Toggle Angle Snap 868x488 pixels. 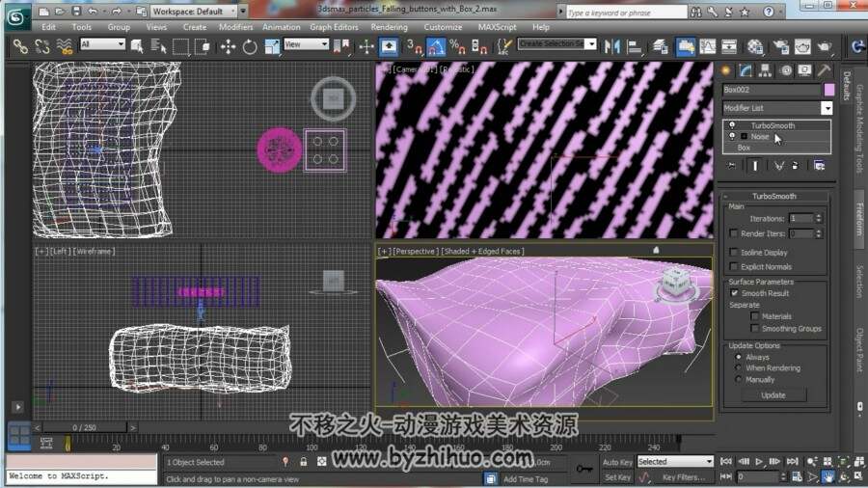click(436, 47)
